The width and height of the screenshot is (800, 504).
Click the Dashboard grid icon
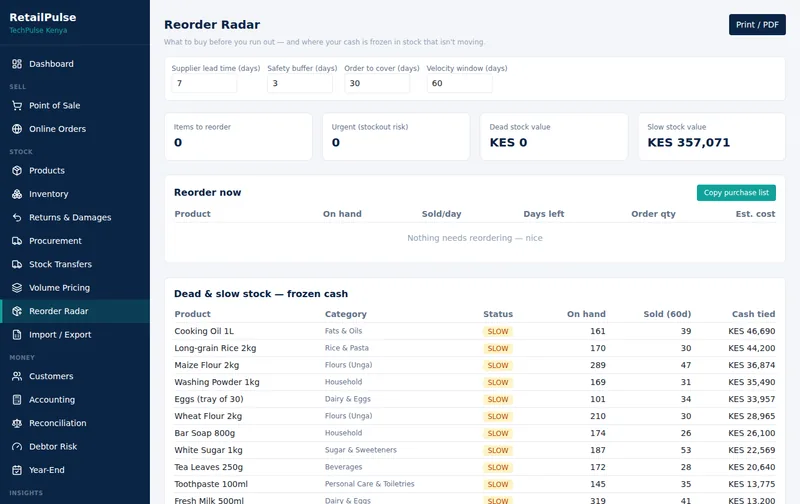click(17, 64)
